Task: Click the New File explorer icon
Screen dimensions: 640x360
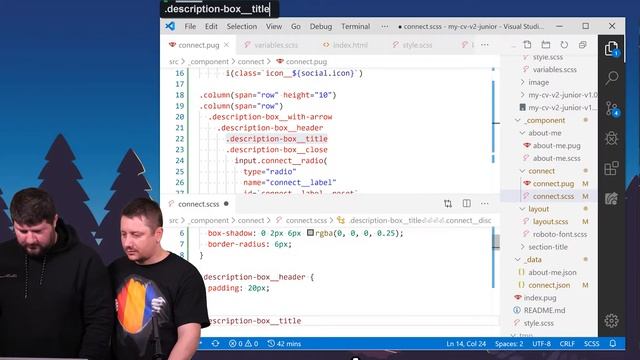Action: pyautogui.click(x=527, y=44)
